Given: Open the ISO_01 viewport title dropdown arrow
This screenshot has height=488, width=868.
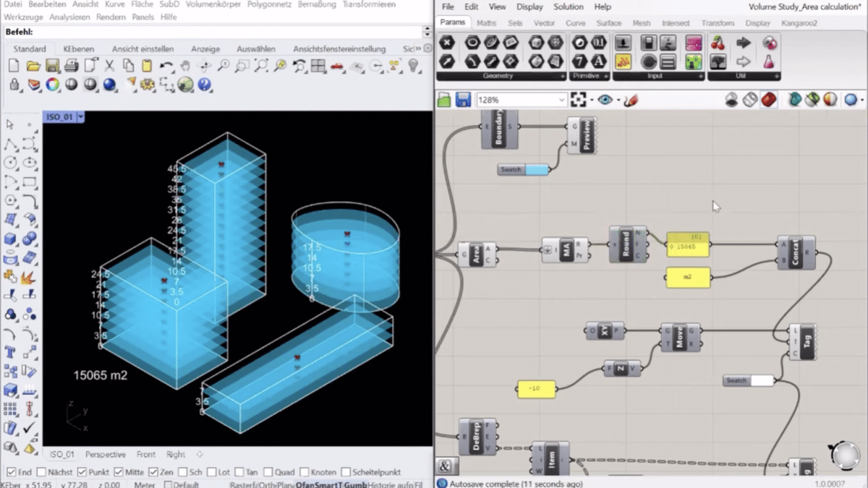Looking at the screenshot, I should click(x=80, y=116).
